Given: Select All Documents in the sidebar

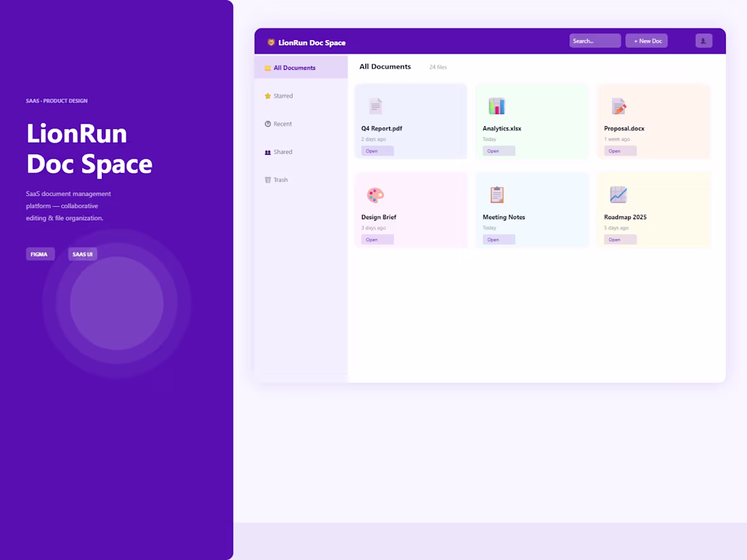Looking at the screenshot, I should [293, 67].
